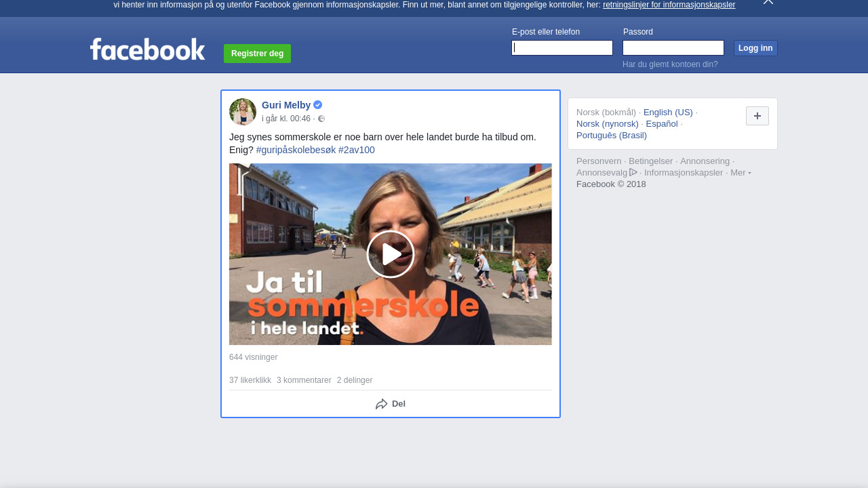Switch language to Norsk (nynorsk)
The width and height of the screenshot is (868, 488).
[x=608, y=124]
